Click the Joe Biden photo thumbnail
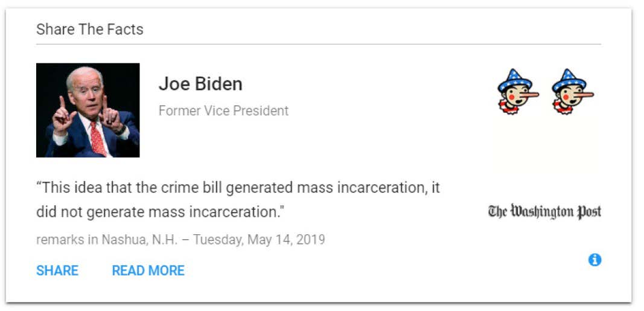This screenshot has width=644, height=311. 88,110
